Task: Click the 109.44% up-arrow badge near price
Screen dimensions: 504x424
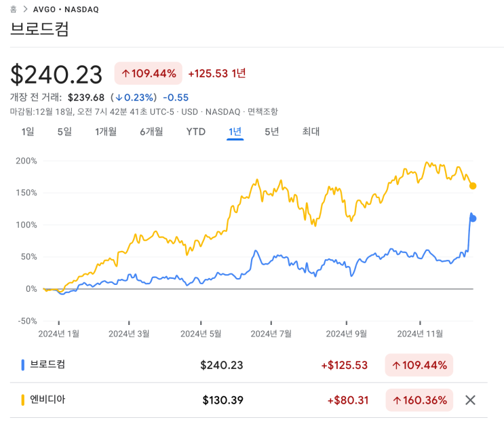Action: (x=149, y=73)
